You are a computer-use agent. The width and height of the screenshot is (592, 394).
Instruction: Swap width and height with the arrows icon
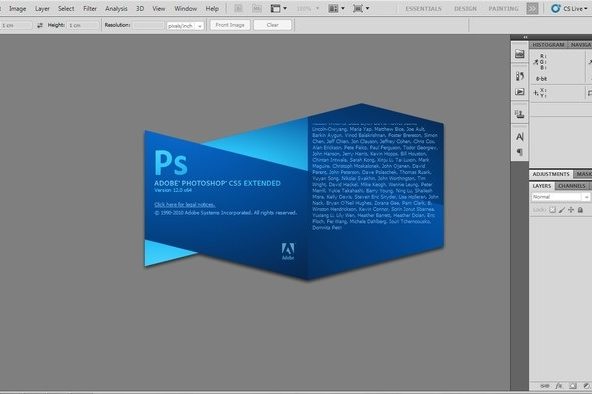coord(40,25)
